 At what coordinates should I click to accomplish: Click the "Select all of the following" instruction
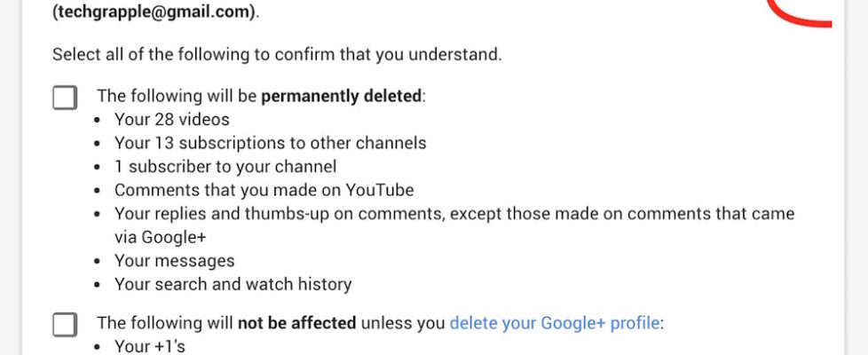pyautogui.click(x=277, y=54)
